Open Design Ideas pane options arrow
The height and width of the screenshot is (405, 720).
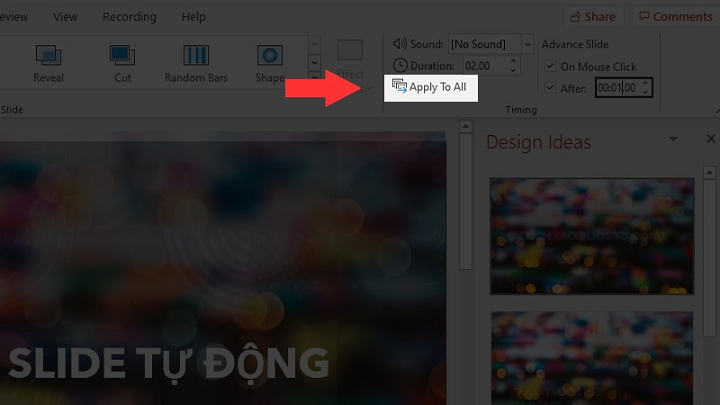pos(674,139)
